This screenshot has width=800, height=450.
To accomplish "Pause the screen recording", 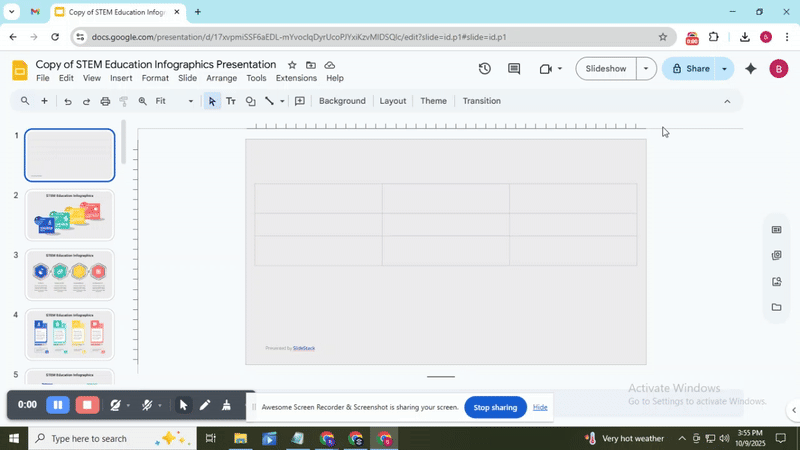I will click(x=58, y=405).
